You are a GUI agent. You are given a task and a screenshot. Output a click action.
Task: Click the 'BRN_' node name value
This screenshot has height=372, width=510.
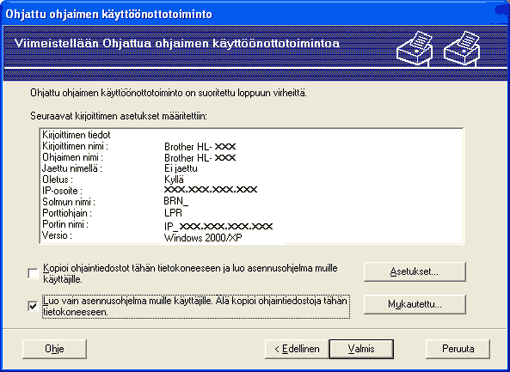[x=176, y=201]
